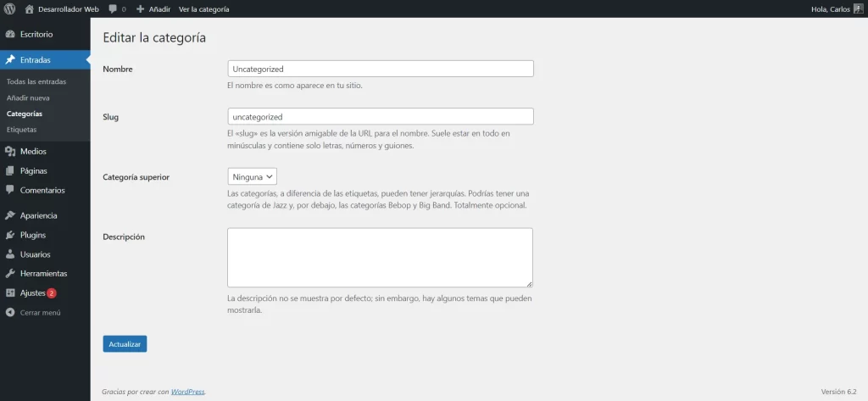Click the Apariencia paintbrush icon
868x401 pixels.
pyautogui.click(x=10, y=215)
